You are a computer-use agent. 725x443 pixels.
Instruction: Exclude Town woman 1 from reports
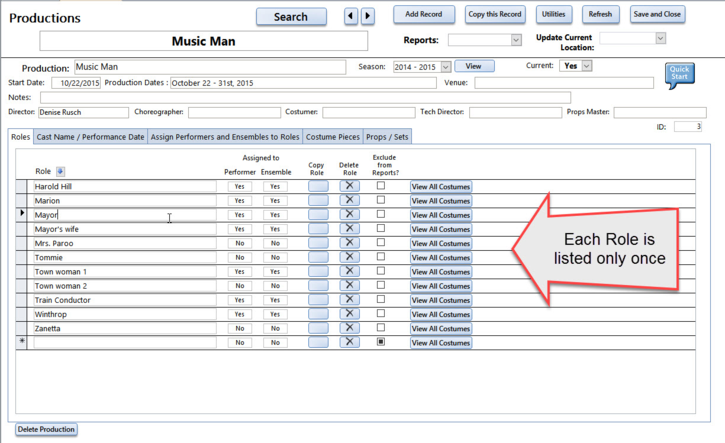[381, 271]
